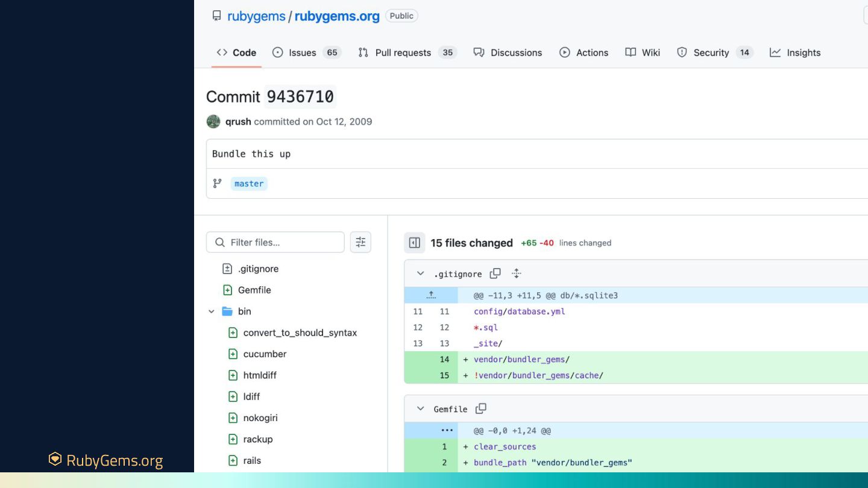Open convert_to_should_syntax in file tree
Image resolution: width=868 pixels, height=488 pixels.
[300, 333]
